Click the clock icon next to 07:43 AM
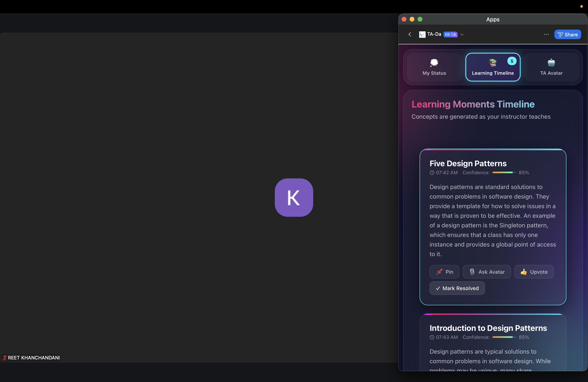 [x=432, y=337]
